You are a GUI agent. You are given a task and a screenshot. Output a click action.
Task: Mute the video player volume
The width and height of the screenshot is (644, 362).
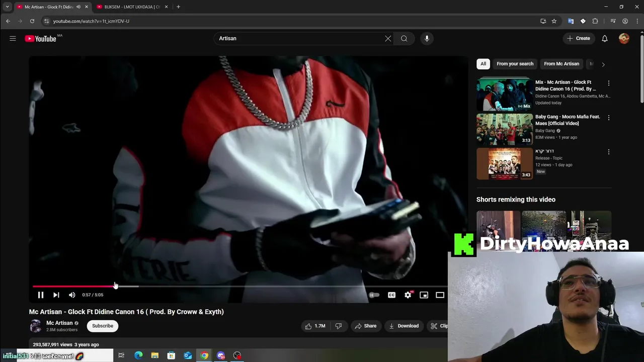click(x=72, y=295)
